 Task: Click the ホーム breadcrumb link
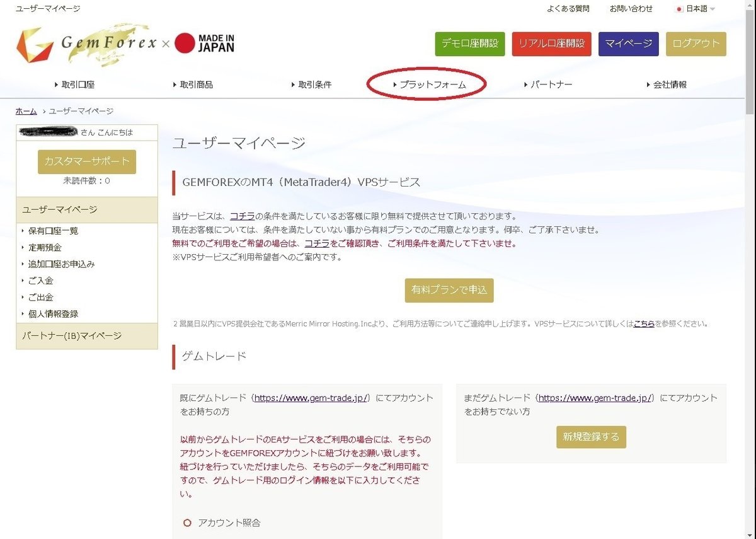pos(25,111)
